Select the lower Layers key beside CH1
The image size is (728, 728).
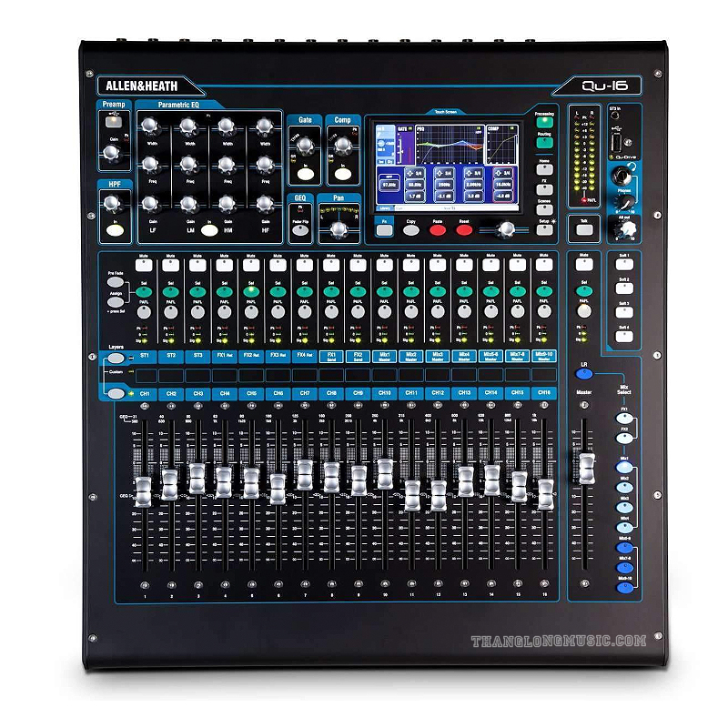pos(116,393)
